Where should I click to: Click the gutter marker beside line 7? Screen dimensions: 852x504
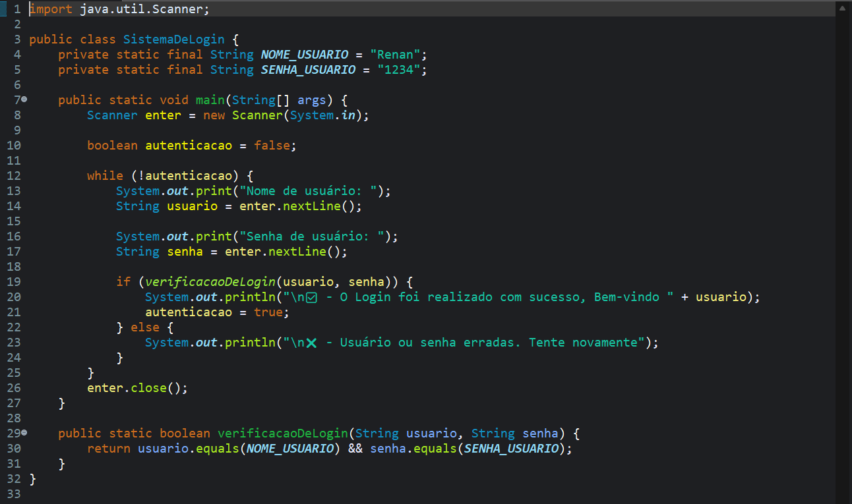click(x=23, y=99)
